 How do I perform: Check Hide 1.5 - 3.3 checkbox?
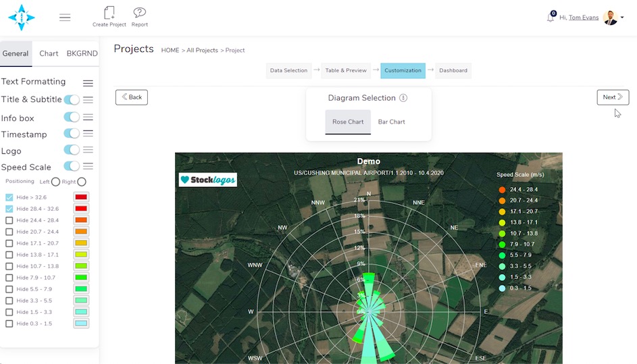click(9, 313)
